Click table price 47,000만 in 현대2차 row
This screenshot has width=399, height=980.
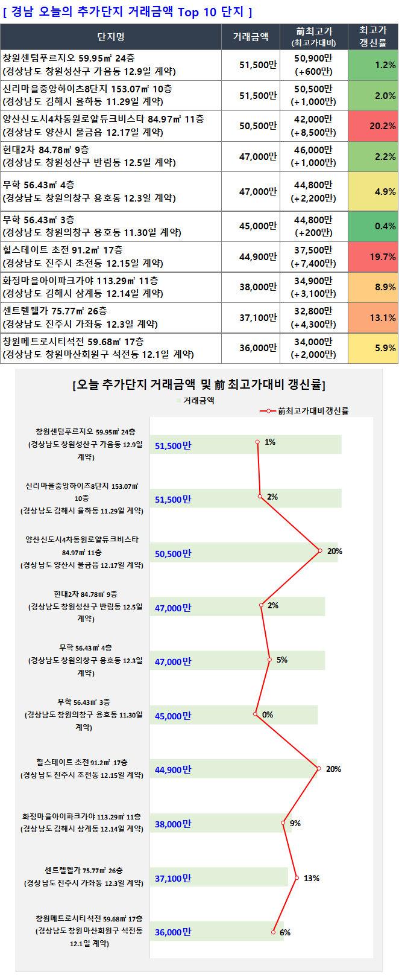coord(258,157)
